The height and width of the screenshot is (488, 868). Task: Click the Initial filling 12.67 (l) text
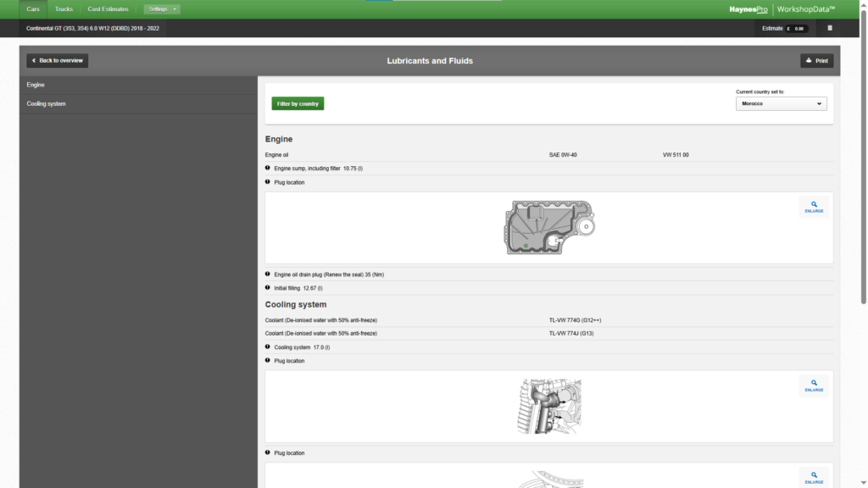(298, 288)
